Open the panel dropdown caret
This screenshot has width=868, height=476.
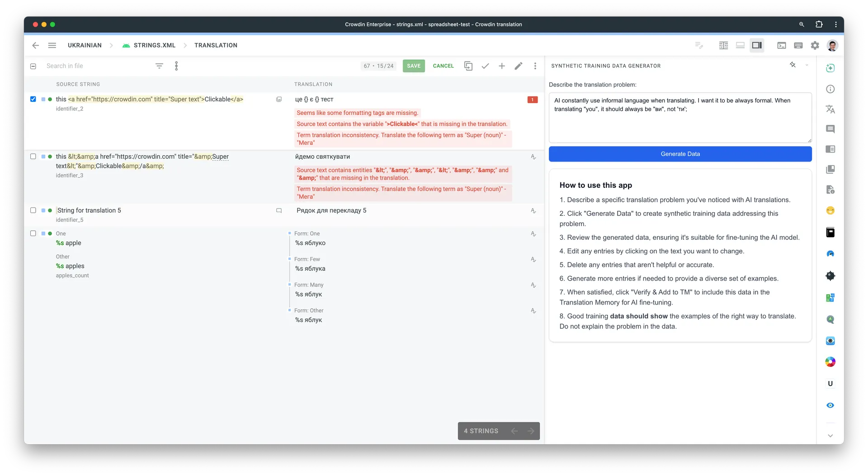(x=807, y=66)
